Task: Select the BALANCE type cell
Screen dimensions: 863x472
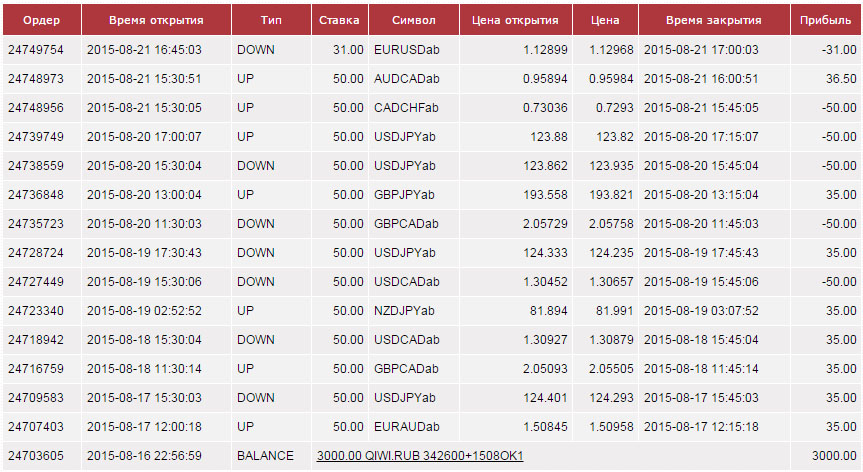Action: pos(265,456)
